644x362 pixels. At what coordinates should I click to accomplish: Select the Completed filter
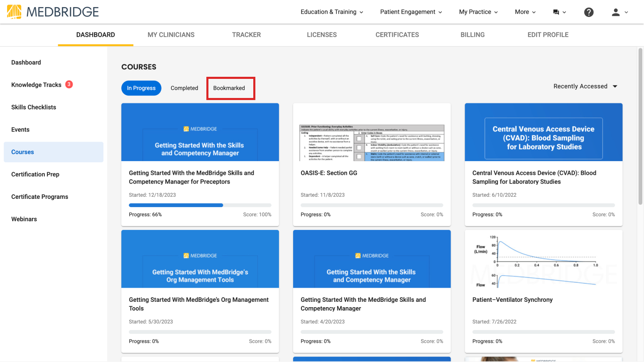click(x=184, y=88)
